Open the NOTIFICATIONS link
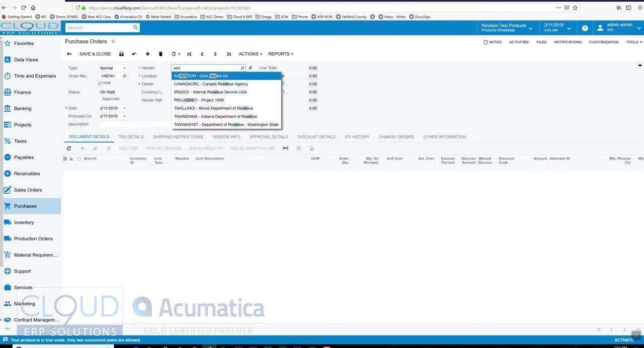The image size is (644, 348). [x=568, y=42]
